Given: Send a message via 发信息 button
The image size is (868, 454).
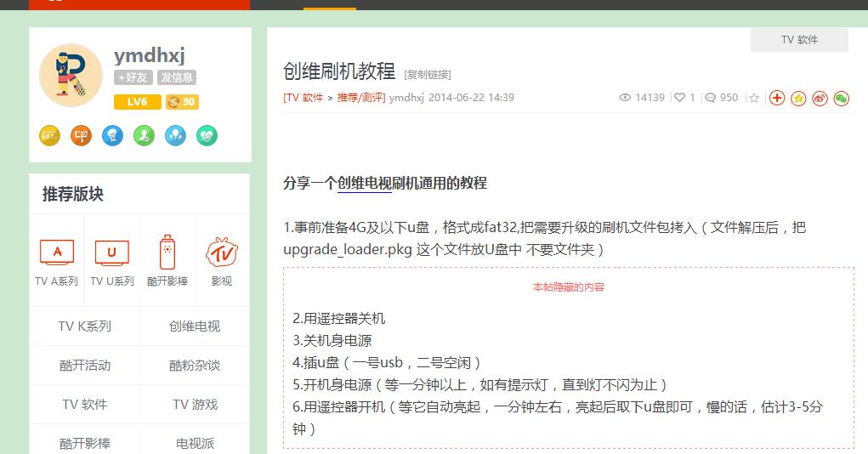Looking at the screenshot, I should point(177,77).
